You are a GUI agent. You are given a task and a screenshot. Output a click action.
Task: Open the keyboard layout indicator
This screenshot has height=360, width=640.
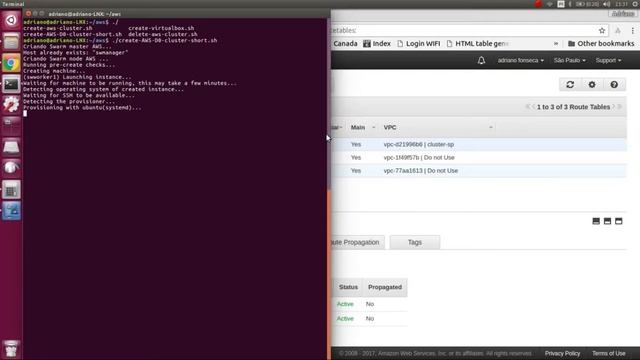tap(561, 4)
